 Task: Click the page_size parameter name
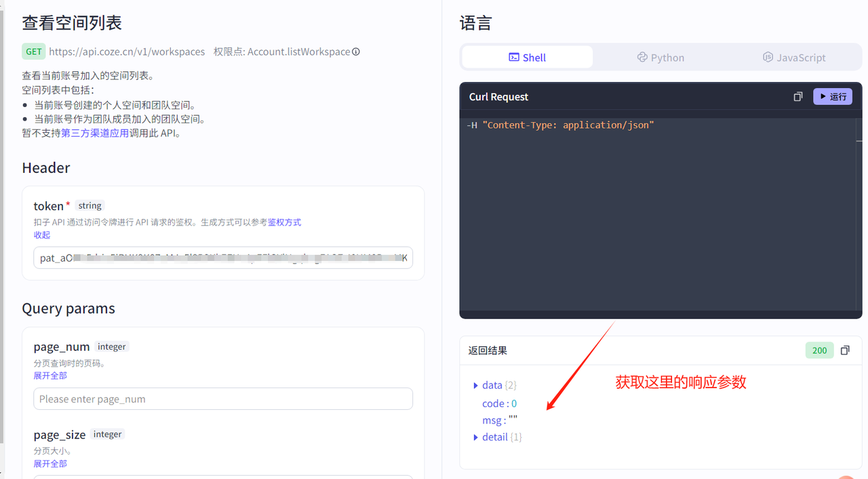(60, 435)
